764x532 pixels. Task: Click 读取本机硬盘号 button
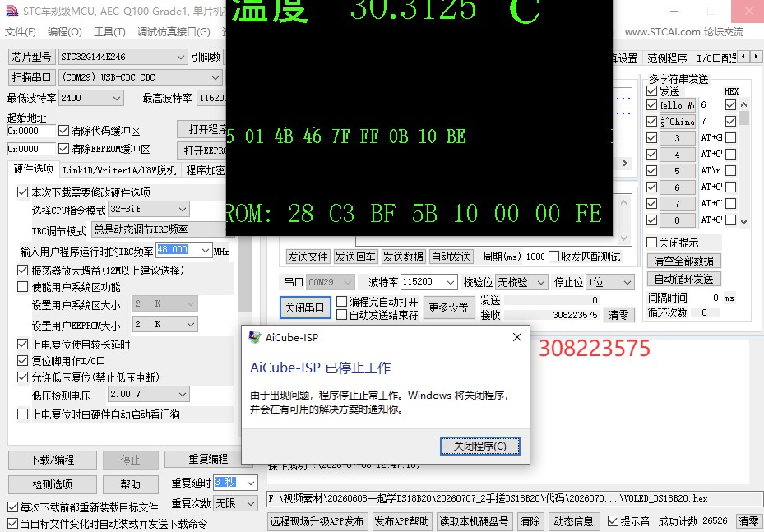point(474,521)
